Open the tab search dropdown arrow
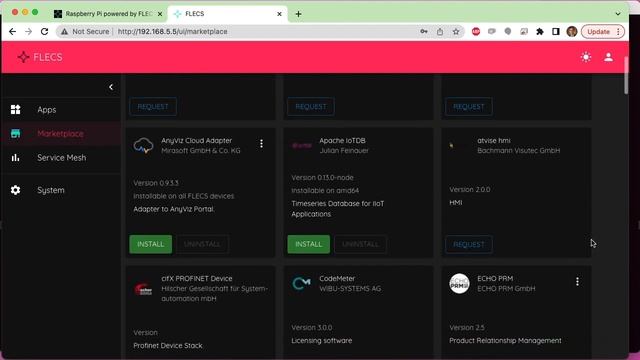 click(x=618, y=14)
